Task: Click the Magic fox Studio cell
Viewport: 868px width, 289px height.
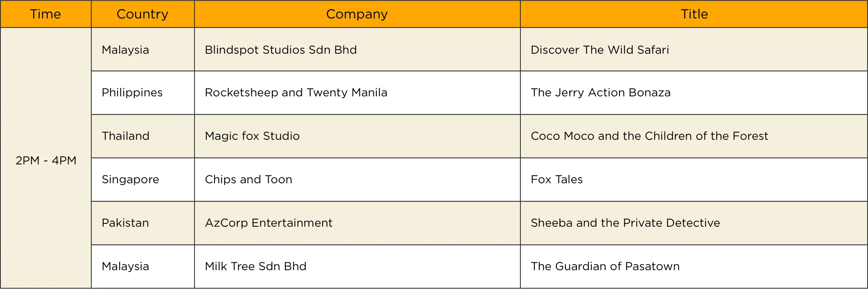Action: point(252,136)
